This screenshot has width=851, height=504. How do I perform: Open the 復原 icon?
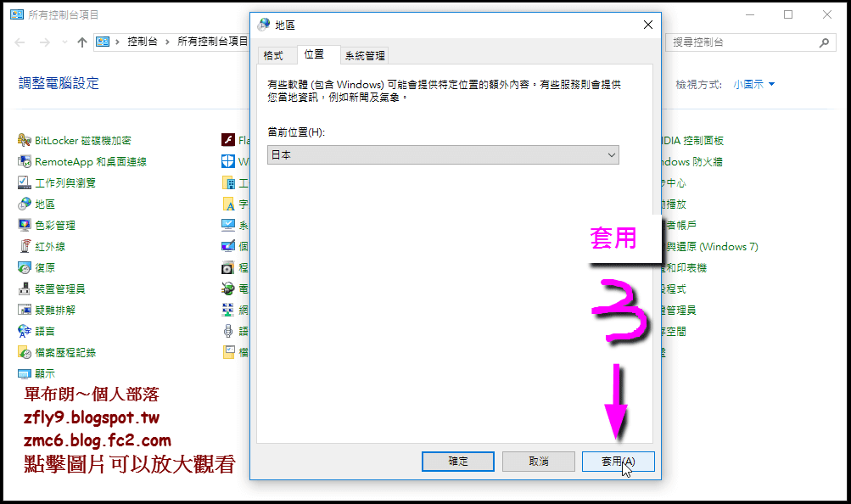tap(25, 267)
